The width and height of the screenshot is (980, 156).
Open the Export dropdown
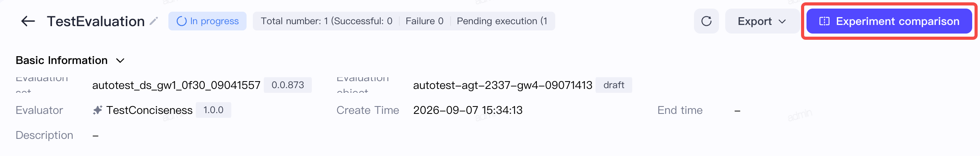762,21
